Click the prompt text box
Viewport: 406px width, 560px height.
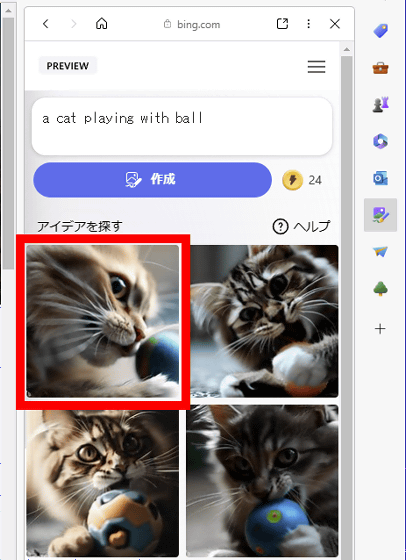182,126
